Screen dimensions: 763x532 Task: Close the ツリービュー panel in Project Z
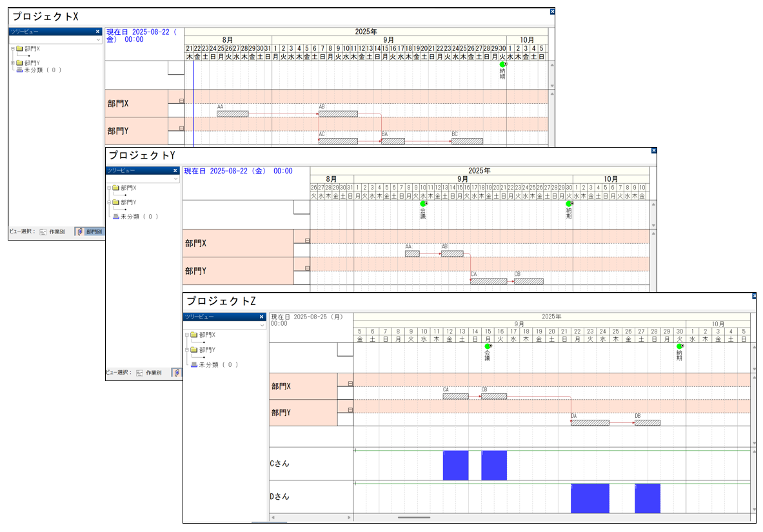tap(261, 317)
